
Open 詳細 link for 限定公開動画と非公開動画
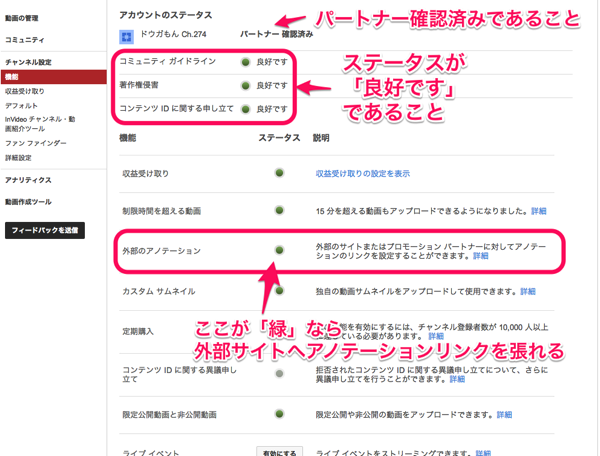pos(504,415)
